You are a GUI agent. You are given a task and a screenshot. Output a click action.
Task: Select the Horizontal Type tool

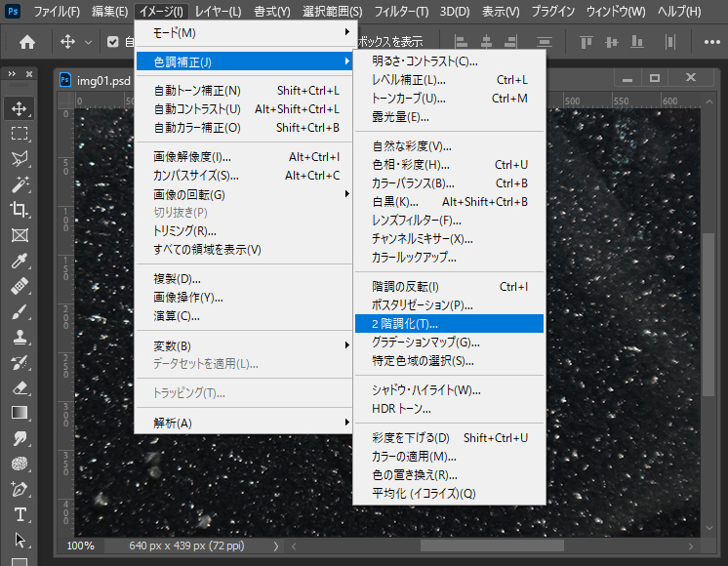click(x=20, y=514)
